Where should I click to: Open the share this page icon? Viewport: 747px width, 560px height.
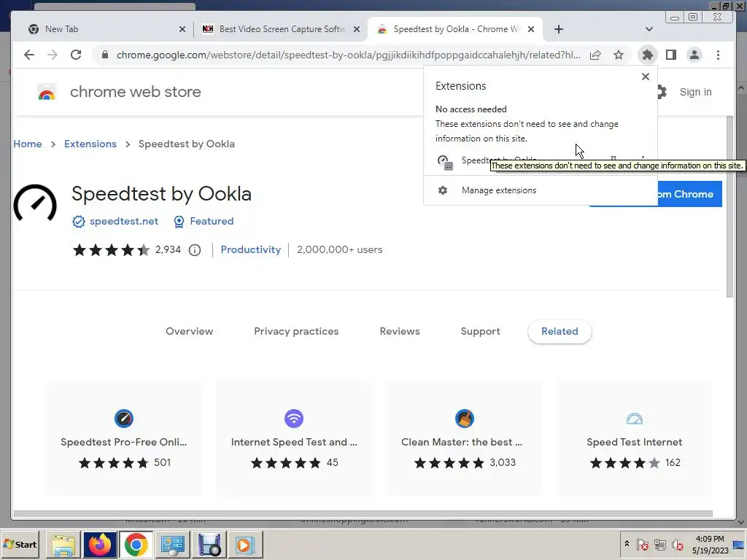tap(595, 55)
